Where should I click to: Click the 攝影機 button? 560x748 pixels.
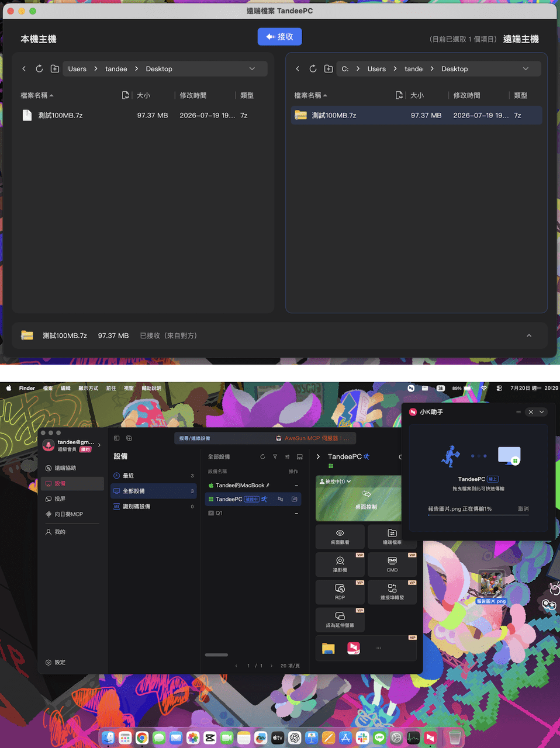pyautogui.click(x=340, y=565)
